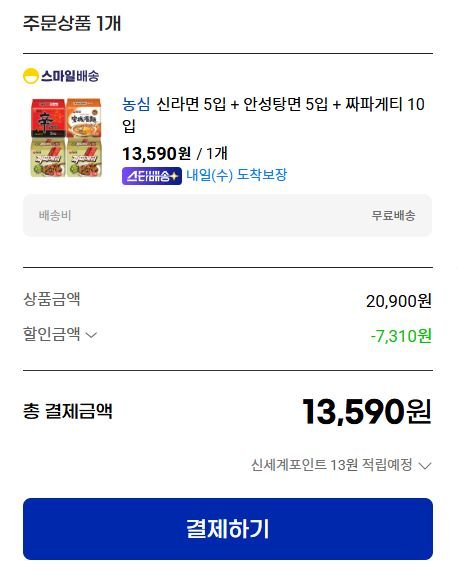Open product title 신라면 5입 + 안성탕면 5입
Image resolution: width=458 pixels, height=575 pixels.
[x=274, y=115]
